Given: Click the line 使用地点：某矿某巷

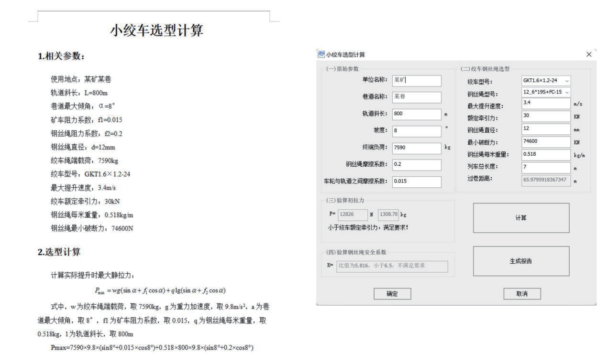Looking at the screenshot, I should (x=81, y=79).
